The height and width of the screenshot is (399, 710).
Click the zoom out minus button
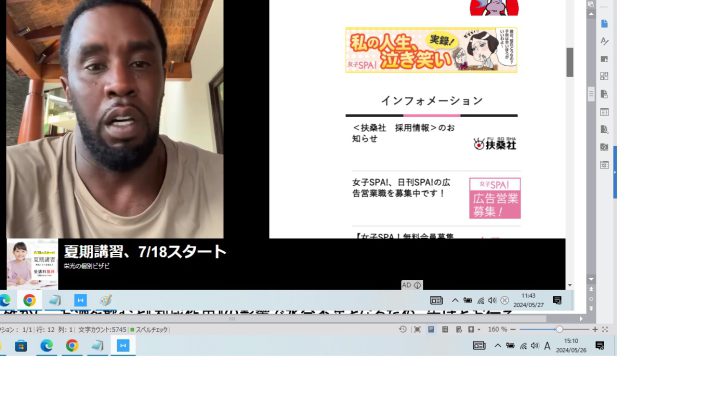click(513, 329)
